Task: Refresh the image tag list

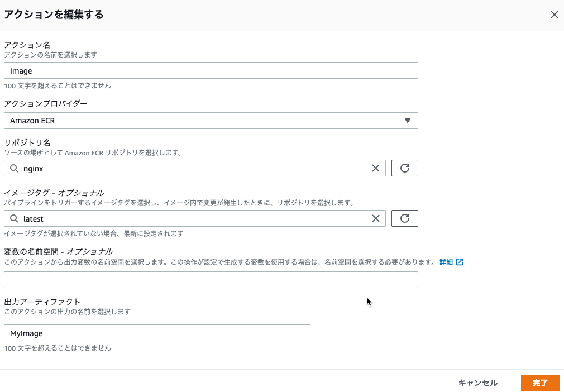Action: point(405,218)
